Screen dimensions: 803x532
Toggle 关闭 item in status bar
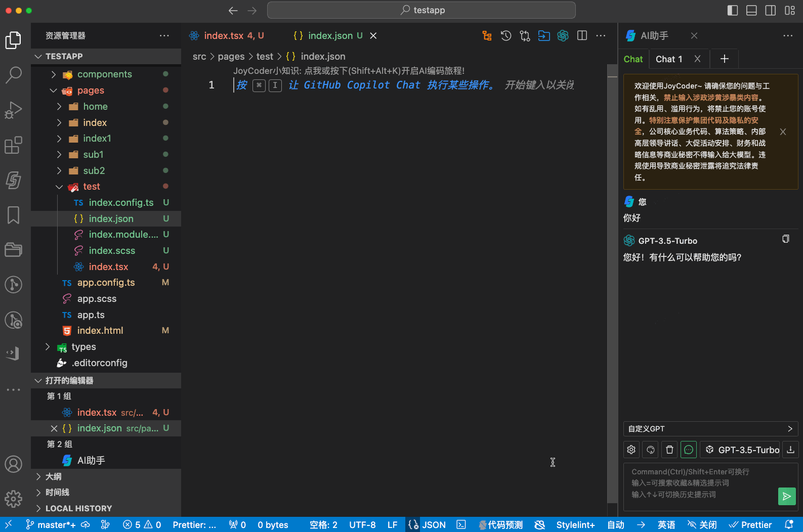tap(702, 525)
